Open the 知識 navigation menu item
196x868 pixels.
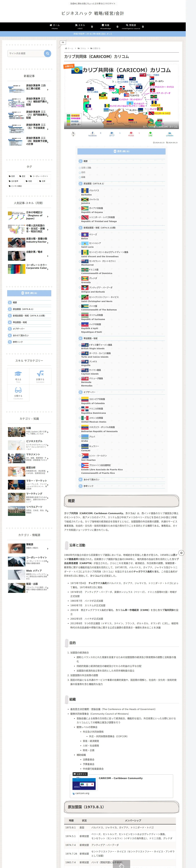105,27
